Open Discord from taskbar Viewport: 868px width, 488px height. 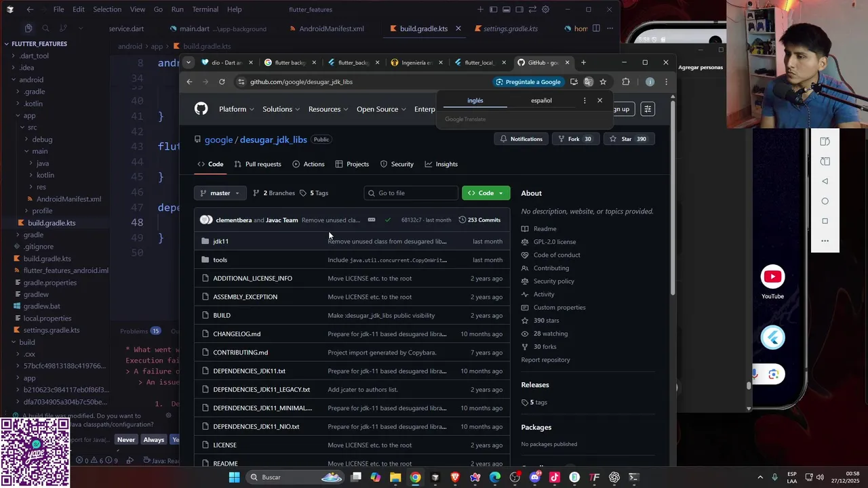(535, 477)
